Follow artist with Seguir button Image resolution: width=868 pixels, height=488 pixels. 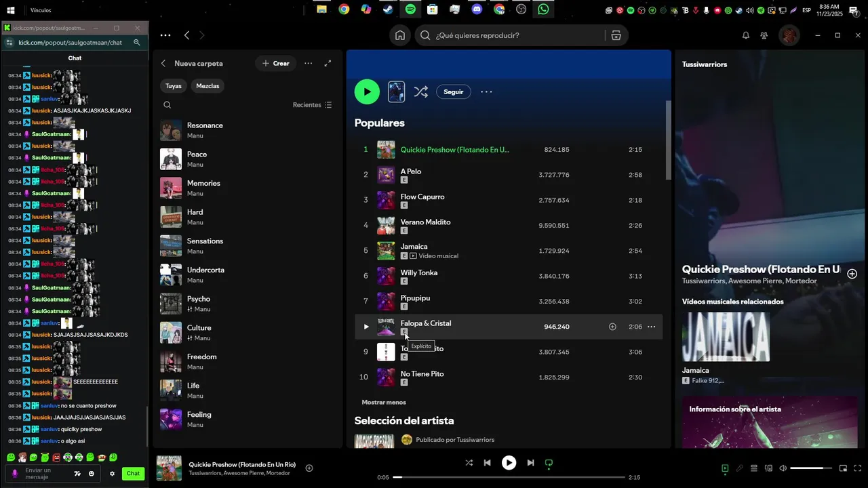(x=454, y=91)
